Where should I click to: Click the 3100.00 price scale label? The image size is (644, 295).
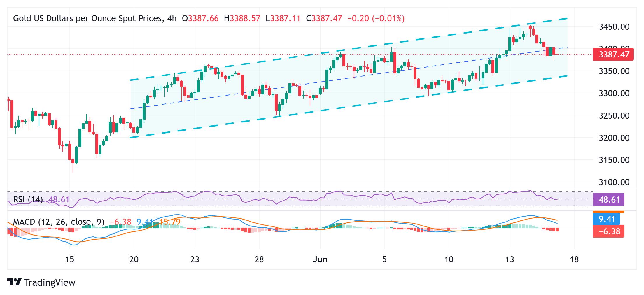pyautogui.click(x=614, y=182)
